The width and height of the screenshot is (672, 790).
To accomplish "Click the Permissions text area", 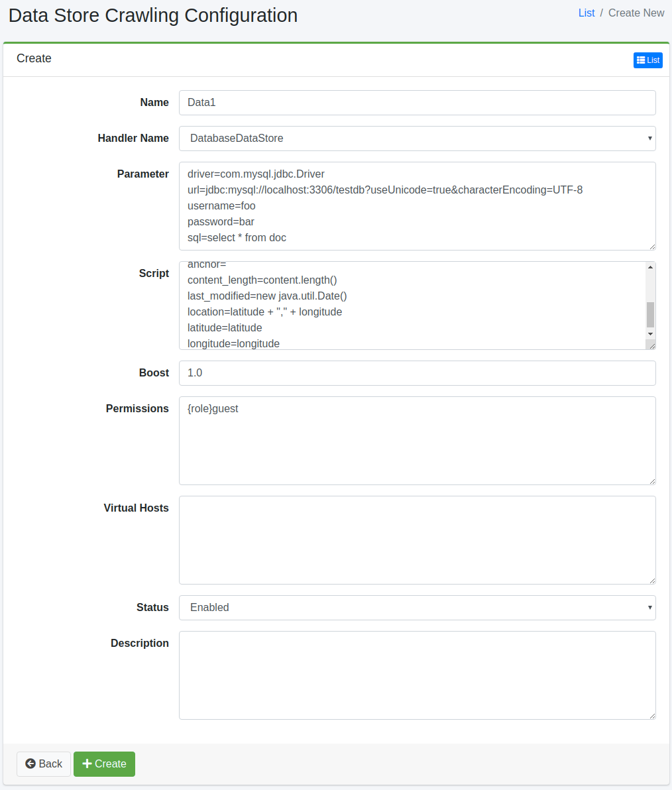I will click(417, 441).
